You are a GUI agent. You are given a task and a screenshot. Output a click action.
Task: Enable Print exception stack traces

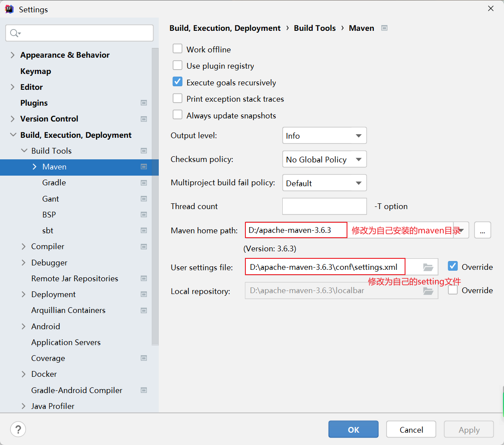coord(177,98)
